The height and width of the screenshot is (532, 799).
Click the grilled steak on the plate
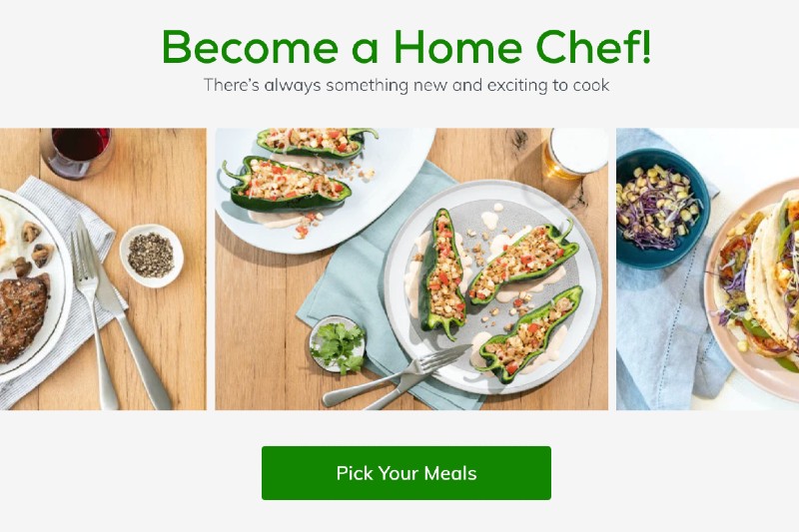(x=23, y=317)
